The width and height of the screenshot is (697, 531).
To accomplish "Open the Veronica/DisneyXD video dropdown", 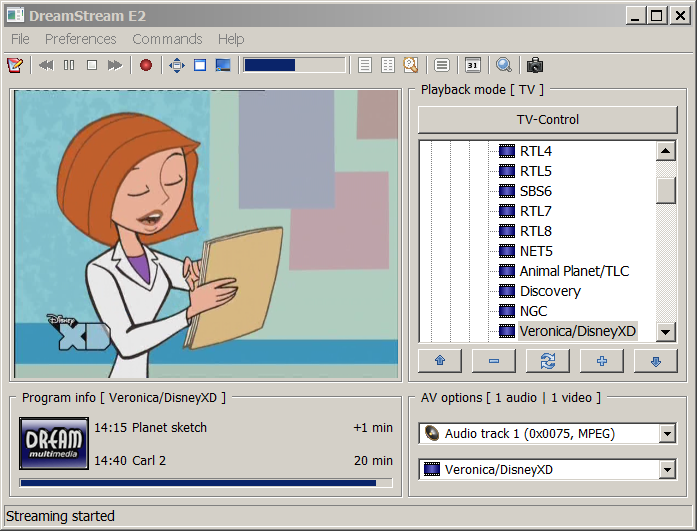I will (667, 470).
